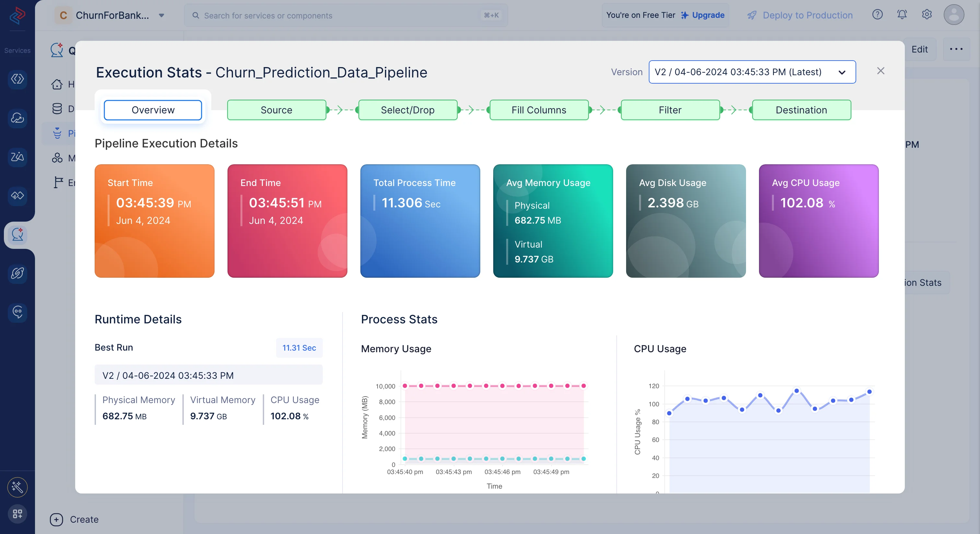Open the three-dots more options menu
The width and height of the screenshot is (980, 534).
coord(956,49)
